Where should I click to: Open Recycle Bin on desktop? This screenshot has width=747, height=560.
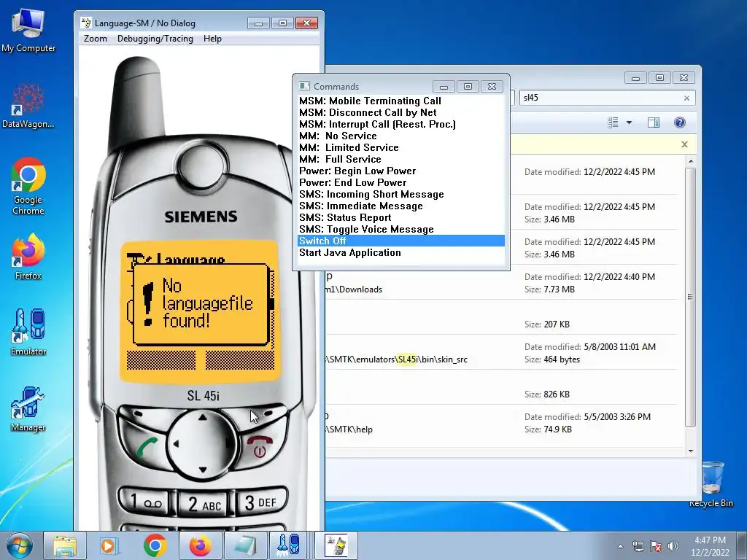711,484
